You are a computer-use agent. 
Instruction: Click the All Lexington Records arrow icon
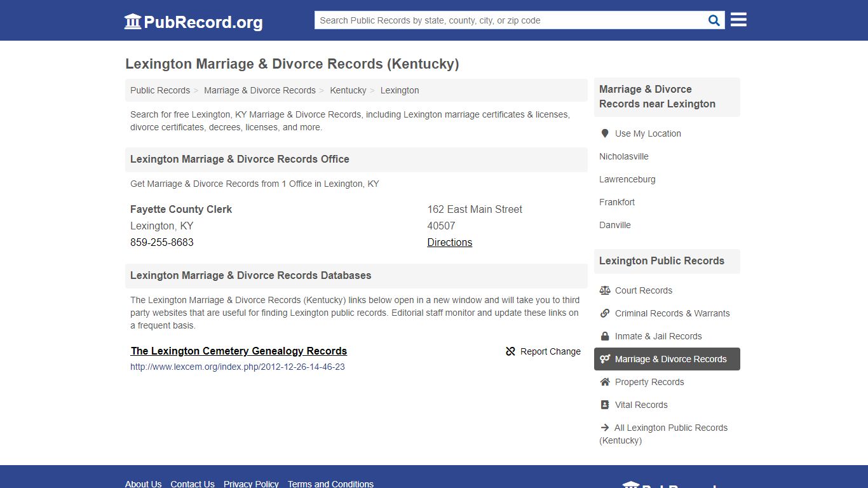pyautogui.click(x=604, y=428)
